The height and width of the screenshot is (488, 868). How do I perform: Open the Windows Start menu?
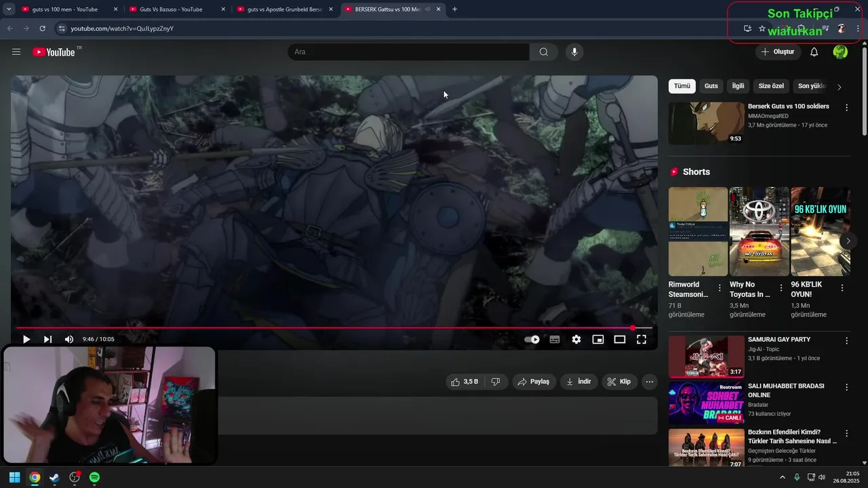14,477
